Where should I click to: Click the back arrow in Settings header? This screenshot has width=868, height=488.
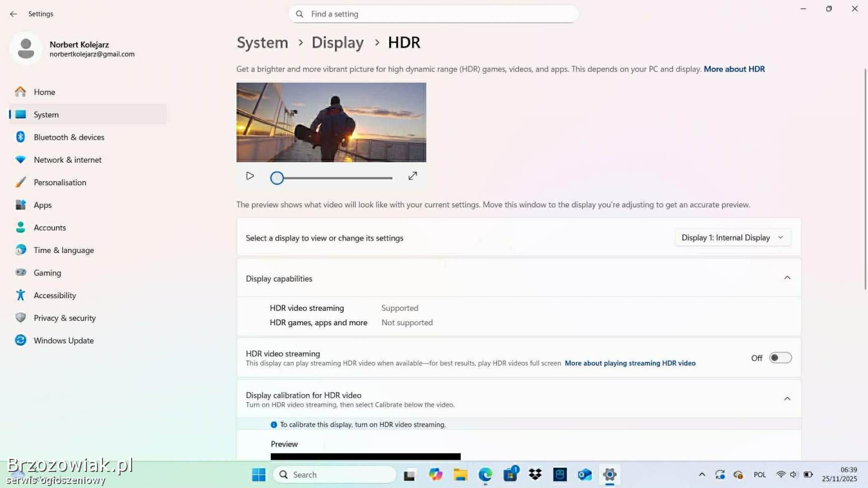tap(14, 14)
